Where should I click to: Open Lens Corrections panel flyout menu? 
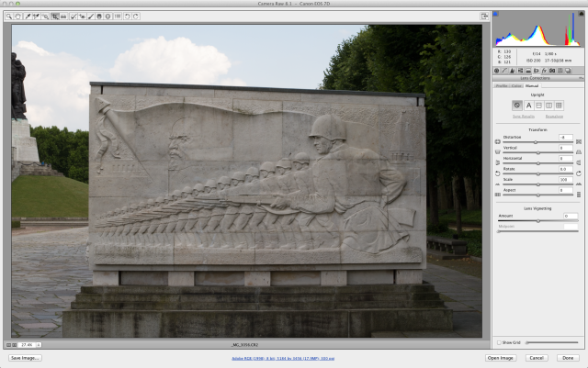tap(581, 78)
